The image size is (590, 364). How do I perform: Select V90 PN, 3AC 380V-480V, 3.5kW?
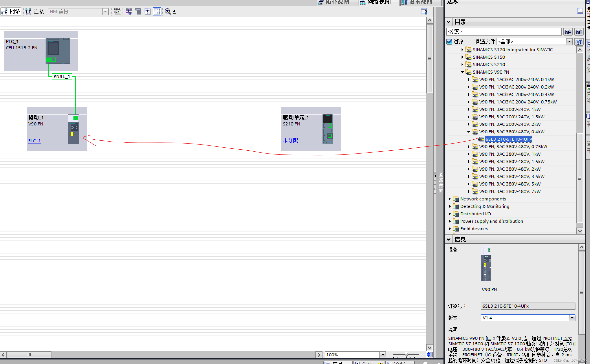click(x=512, y=177)
